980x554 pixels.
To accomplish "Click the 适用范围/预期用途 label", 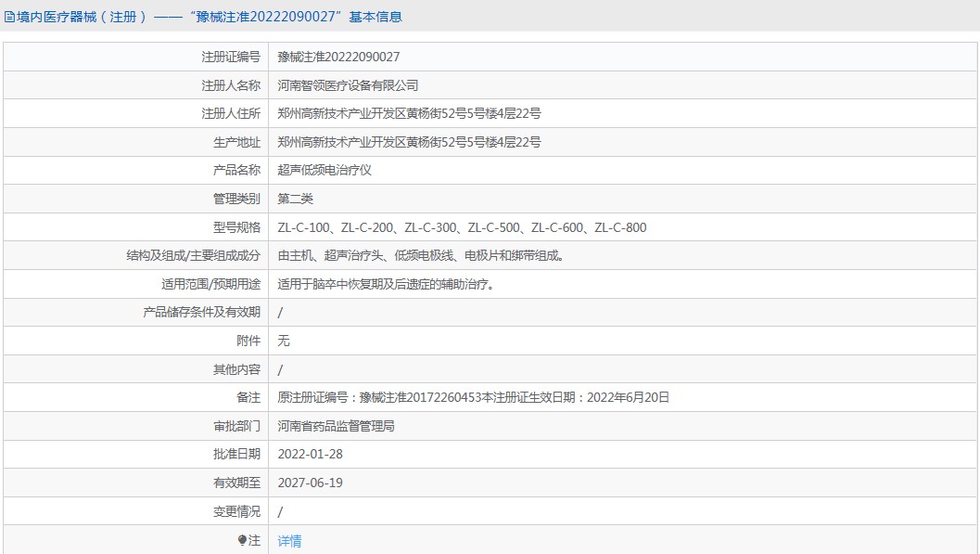I will (x=211, y=285).
